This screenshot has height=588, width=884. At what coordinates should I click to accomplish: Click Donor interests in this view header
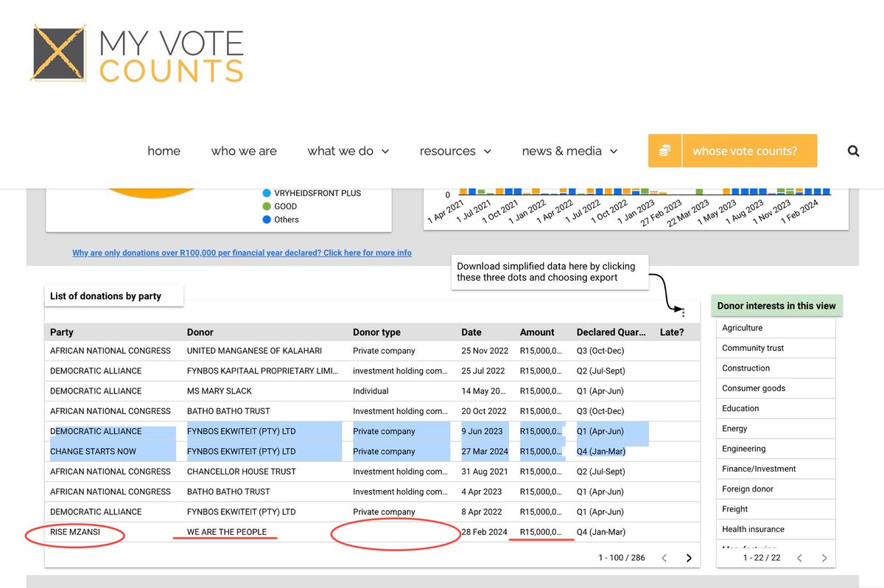coord(776,306)
